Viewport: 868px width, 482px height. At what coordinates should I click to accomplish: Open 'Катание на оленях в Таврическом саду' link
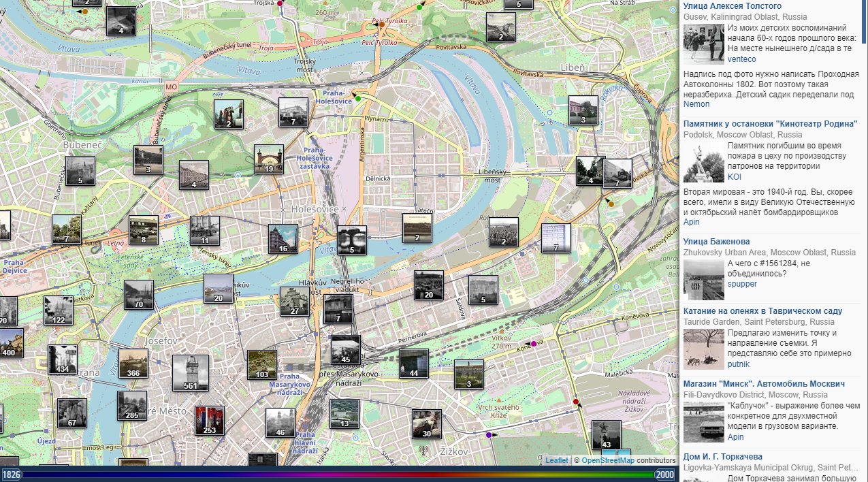(x=763, y=311)
